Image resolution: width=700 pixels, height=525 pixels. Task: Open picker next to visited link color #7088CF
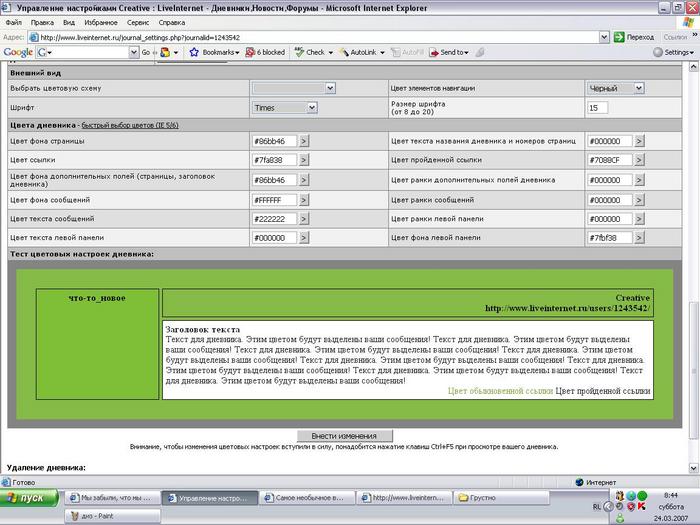(x=639, y=160)
